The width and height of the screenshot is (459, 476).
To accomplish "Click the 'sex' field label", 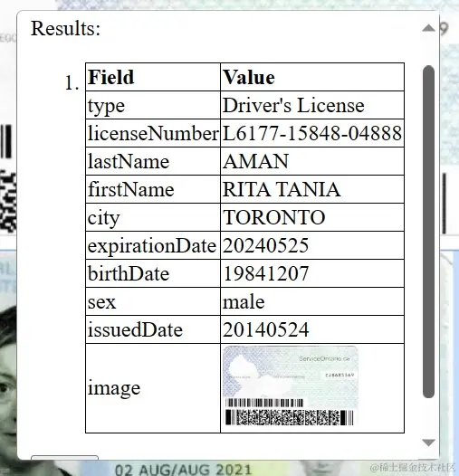I will tap(101, 302).
